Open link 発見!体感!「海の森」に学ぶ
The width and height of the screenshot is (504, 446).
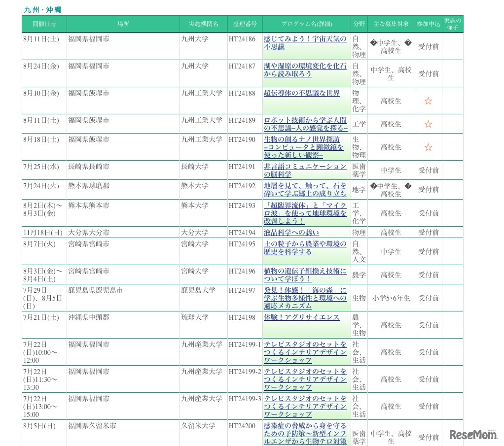click(305, 298)
